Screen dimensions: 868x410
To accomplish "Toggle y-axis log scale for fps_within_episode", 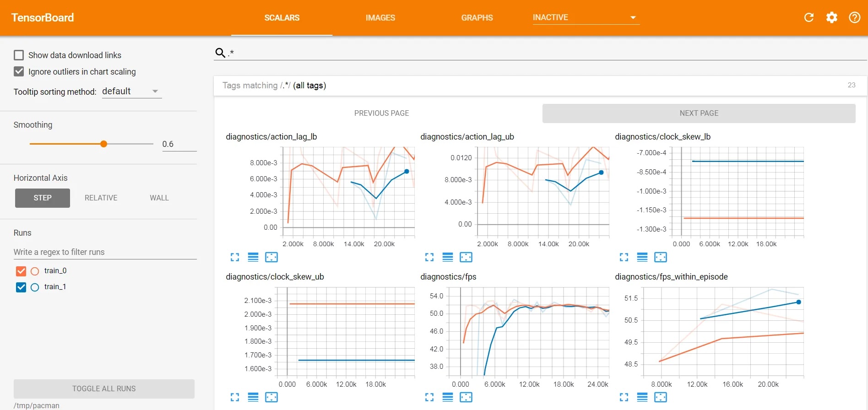I will tap(642, 397).
